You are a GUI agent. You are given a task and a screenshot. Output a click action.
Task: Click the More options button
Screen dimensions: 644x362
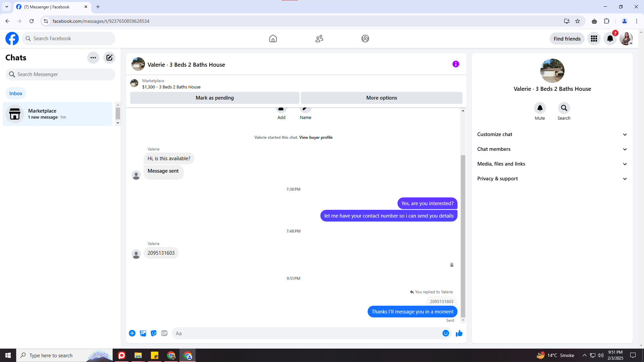(381, 98)
